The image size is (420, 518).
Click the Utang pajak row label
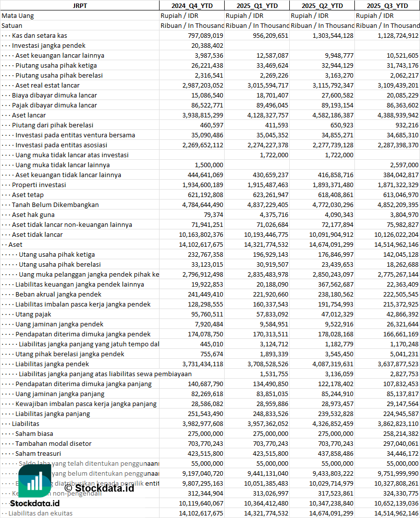click(33, 314)
